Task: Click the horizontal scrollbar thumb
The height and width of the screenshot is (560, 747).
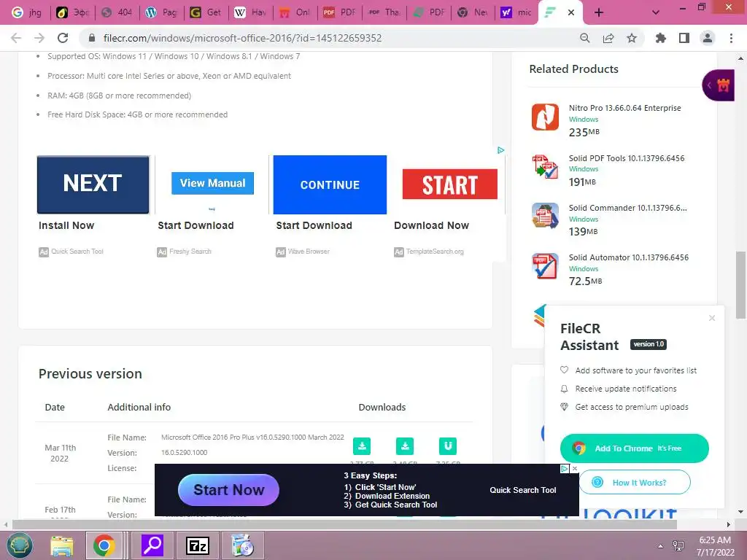Action: [x=344, y=524]
